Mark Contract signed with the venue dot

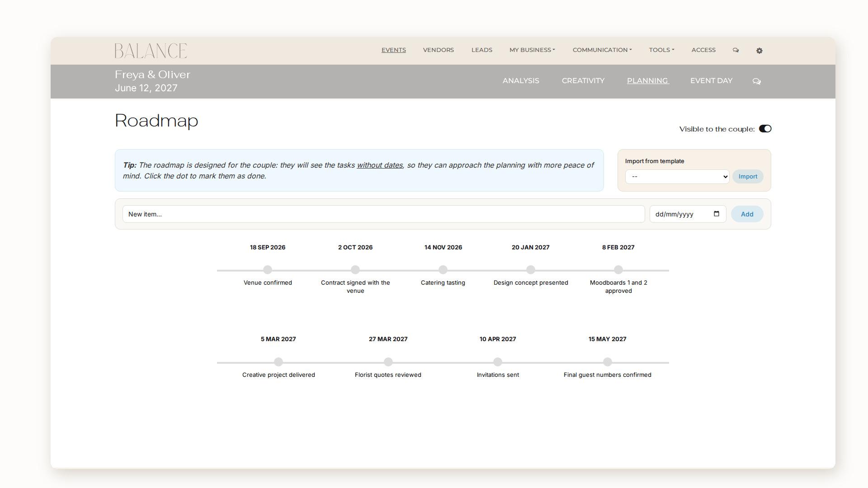(355, 270)
